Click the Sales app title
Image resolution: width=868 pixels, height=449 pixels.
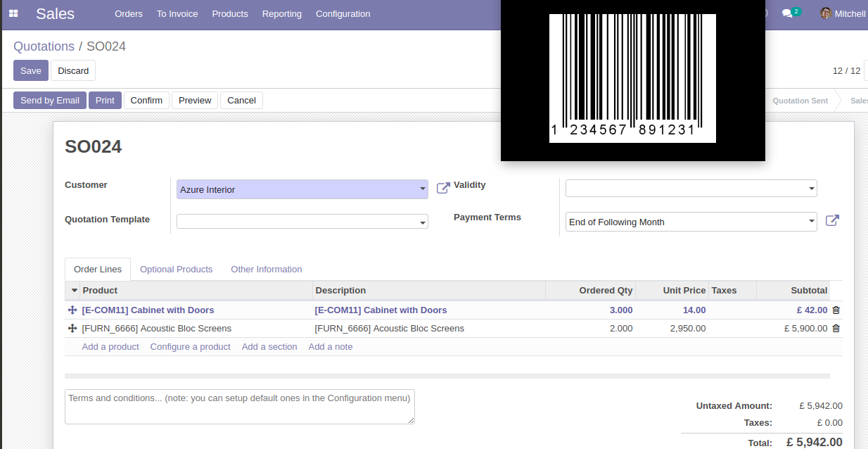pos(55,14)
